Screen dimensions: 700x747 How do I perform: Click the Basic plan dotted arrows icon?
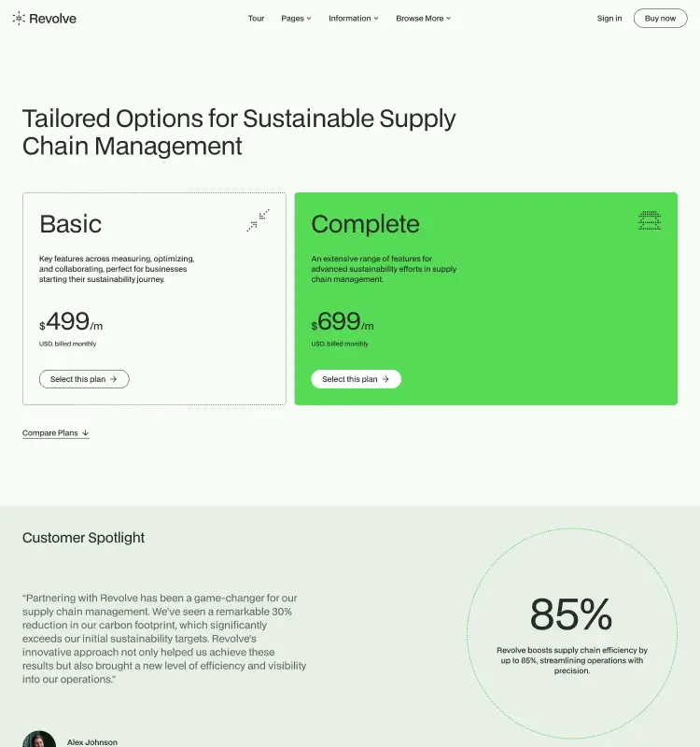pyautogui.click(x=258, y=220)
